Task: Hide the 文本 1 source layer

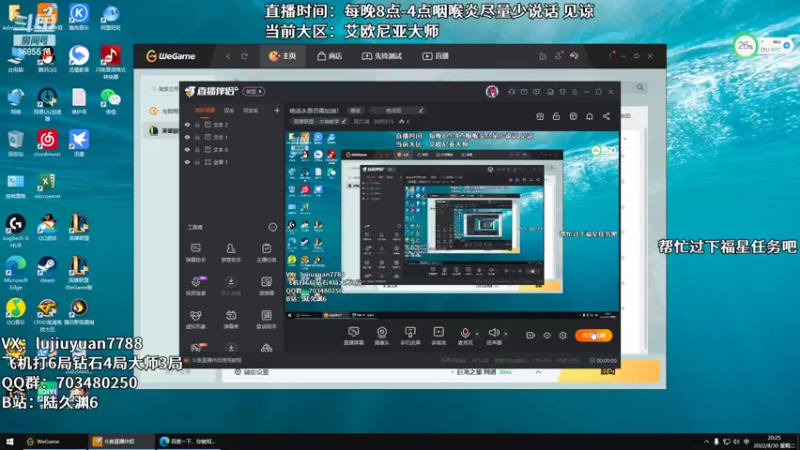Action: [x=187, y=137]
